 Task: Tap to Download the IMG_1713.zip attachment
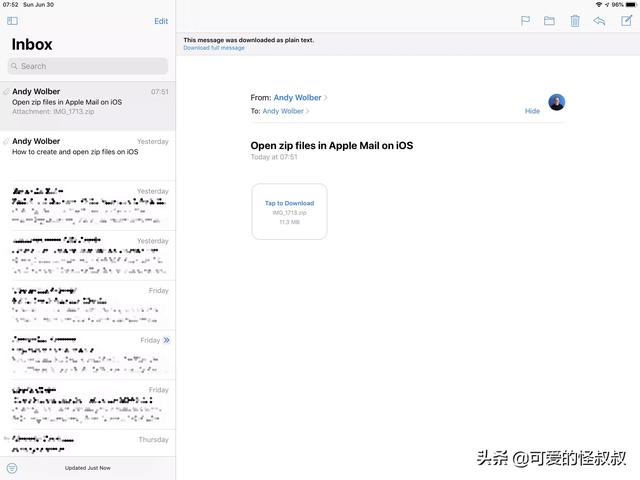tap(289, 211)
